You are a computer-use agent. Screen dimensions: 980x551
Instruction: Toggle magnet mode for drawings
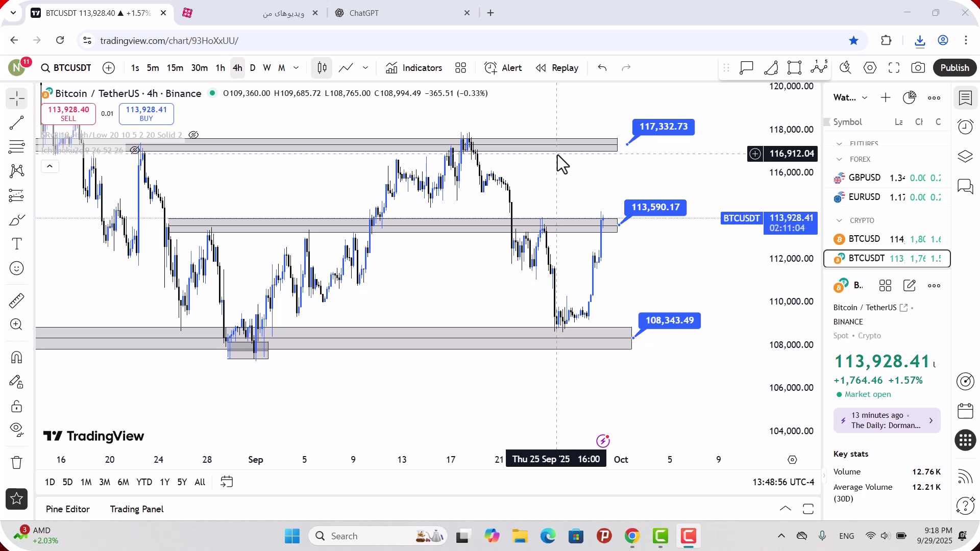pyautogui.click(x=17, y=357)
